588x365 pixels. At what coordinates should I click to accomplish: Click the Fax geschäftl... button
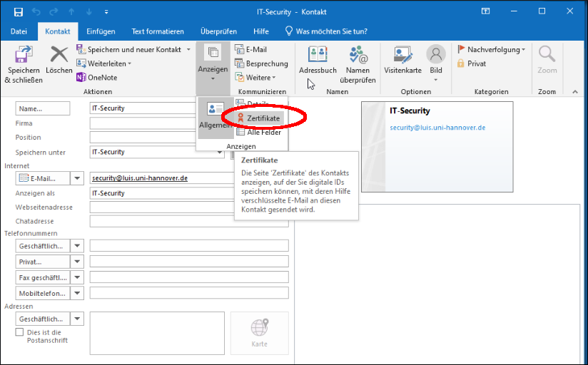tap(43, 277)
